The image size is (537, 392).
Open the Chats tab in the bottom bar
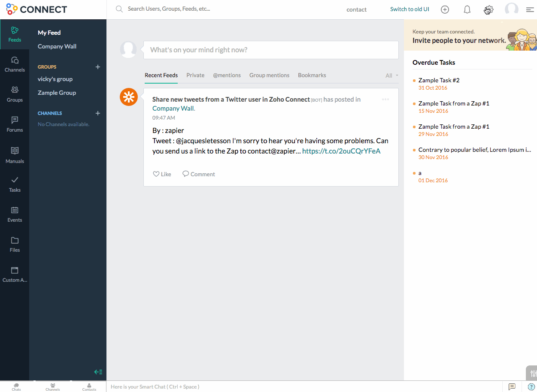16,387
